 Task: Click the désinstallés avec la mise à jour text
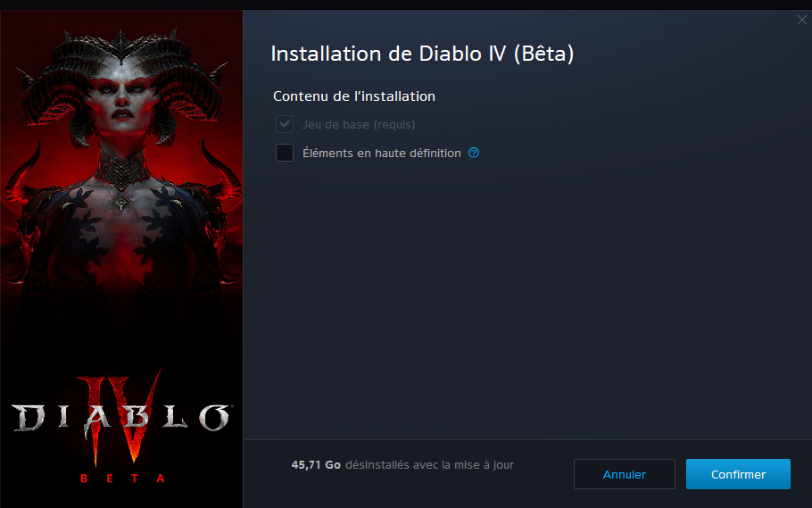[x=429, y=465]
